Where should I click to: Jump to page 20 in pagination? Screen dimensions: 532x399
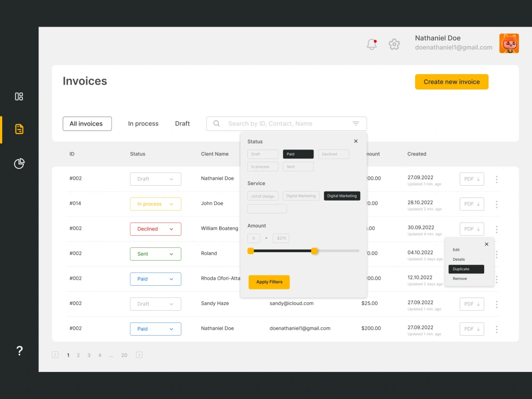[x=124, y=355]
